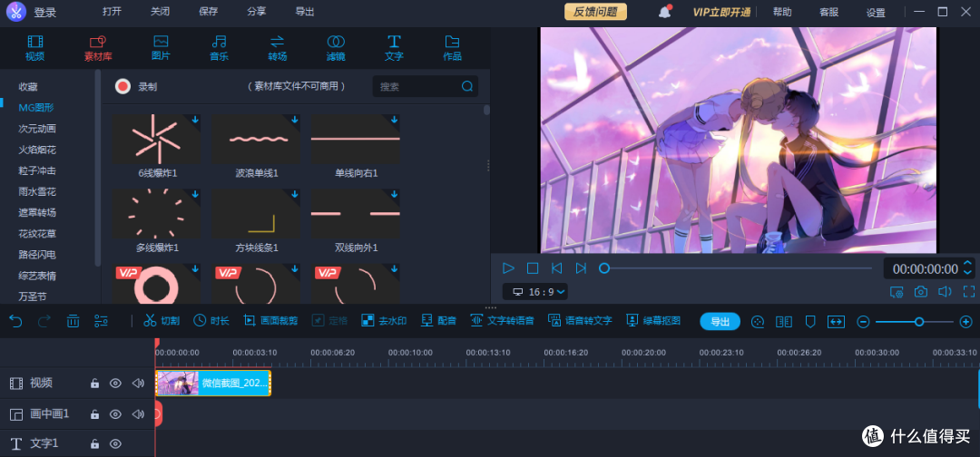980x457 pixels.
Task: Toggle lock on 视频 track
Action: [94, 384]
